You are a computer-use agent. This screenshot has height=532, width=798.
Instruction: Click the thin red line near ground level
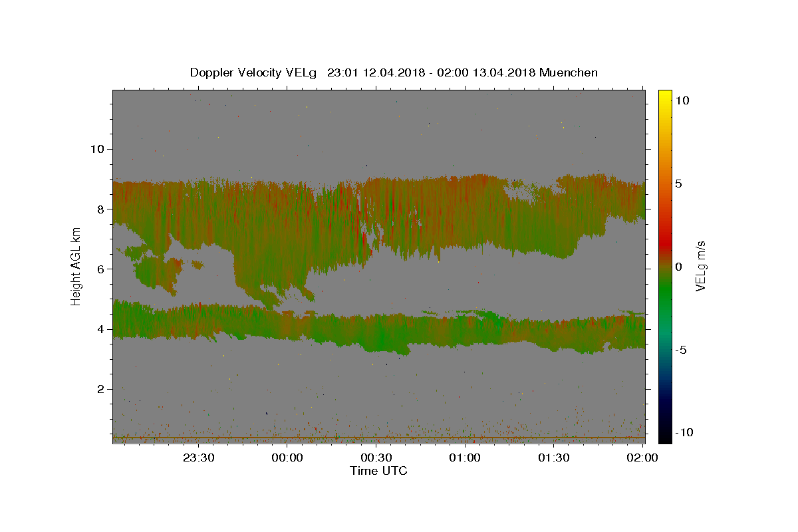(378, 438)
